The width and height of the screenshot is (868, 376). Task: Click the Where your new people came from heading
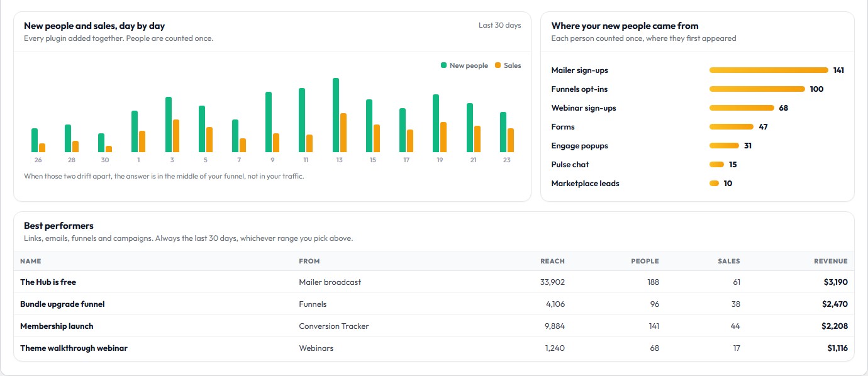tap(625, 26)
